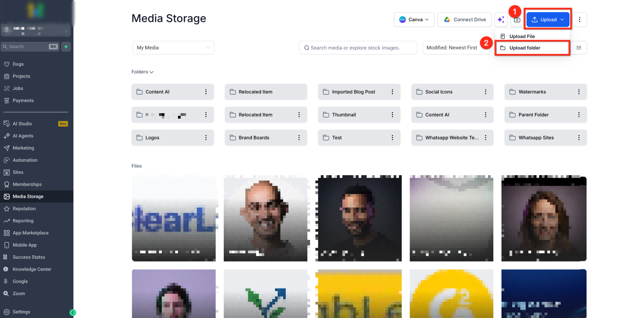The height and width of the screenshot is (318, 644).
Task: Open options for Whatsapp Website Te... folder
Action: click(485, 138)
